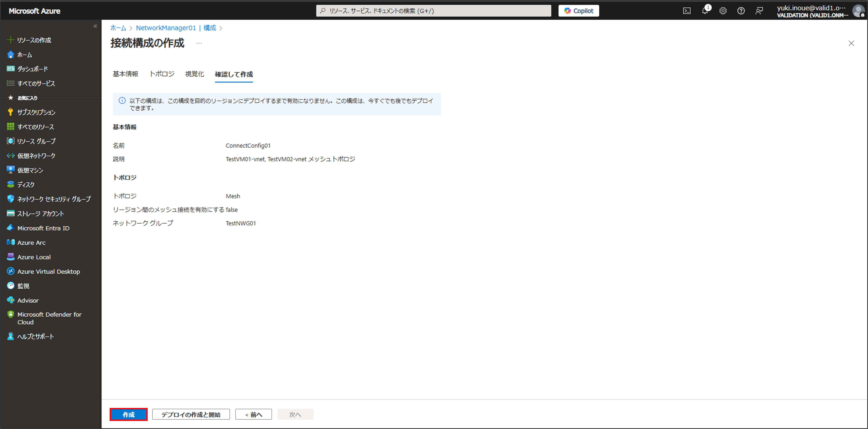
Task: Open Cloud Shell terminal icon
Action: (686, 11)
